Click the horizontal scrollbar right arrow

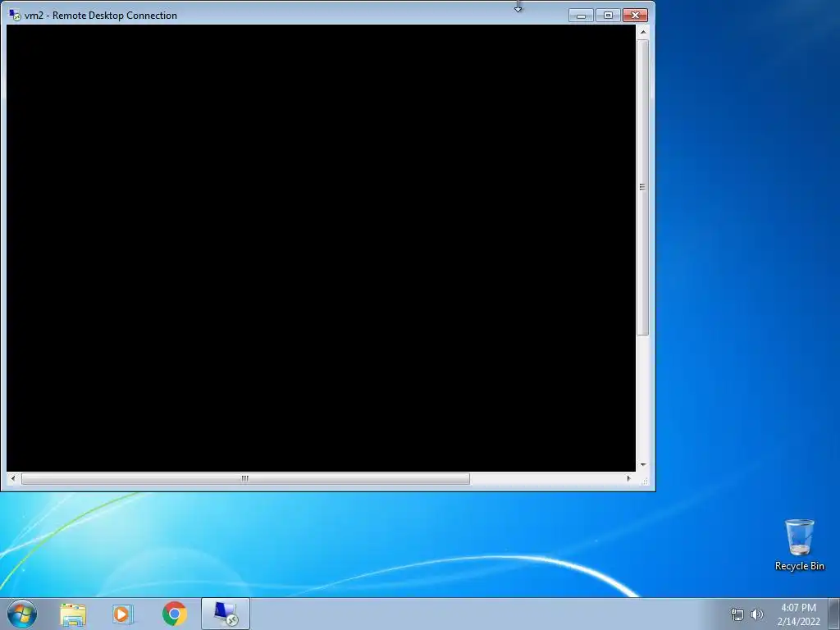click(629, 478)
